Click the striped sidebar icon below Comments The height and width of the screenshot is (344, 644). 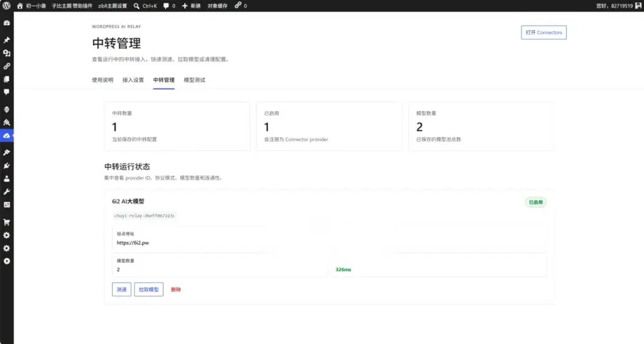[6, 110]
